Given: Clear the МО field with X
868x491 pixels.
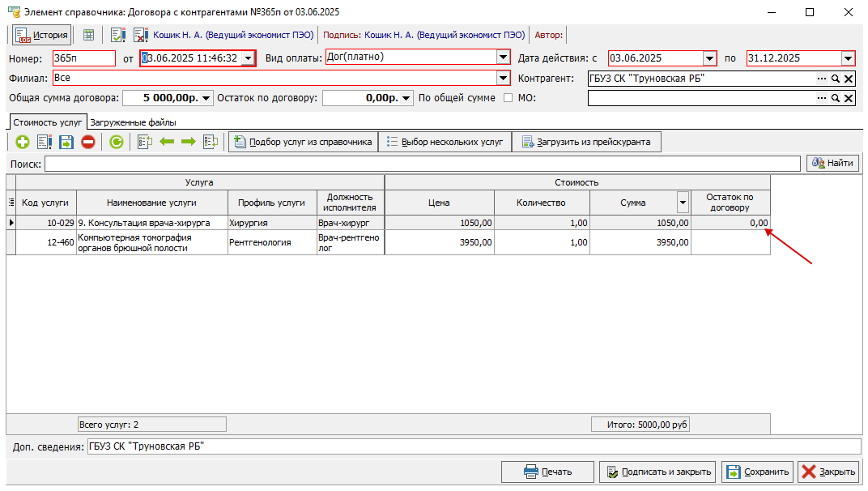Looking at the screenshot, I should click(849, 98).
